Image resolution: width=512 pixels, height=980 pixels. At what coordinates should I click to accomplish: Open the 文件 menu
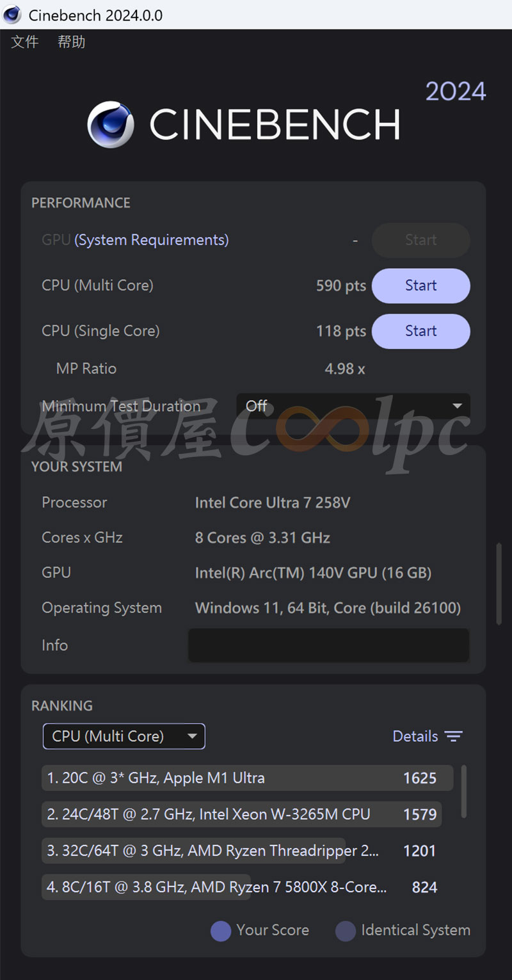pos(25,42)
